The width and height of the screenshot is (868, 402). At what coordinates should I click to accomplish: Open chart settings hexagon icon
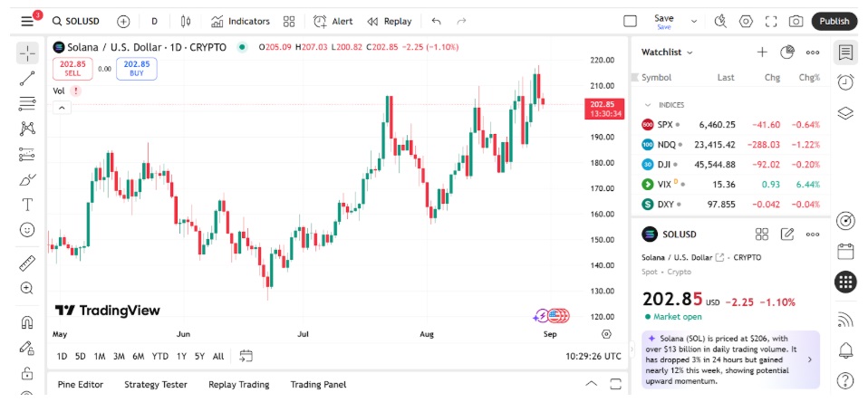tap(746, 22)
